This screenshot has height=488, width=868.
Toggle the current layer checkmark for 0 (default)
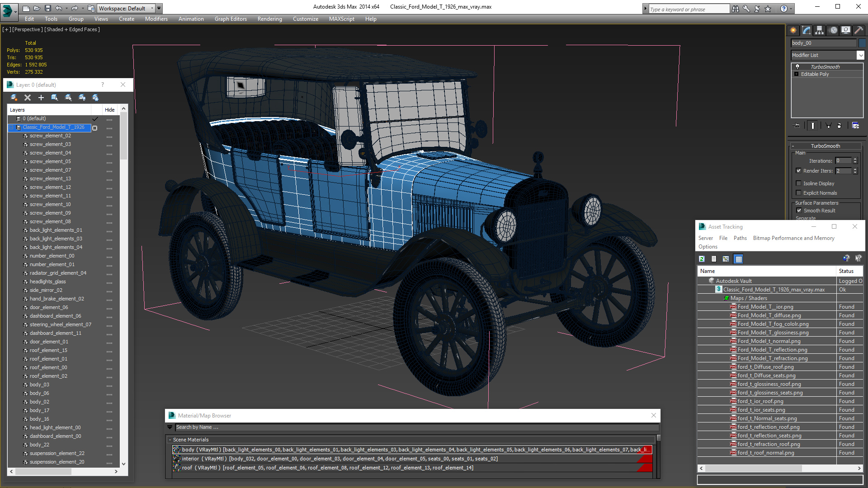pos(95,119)
